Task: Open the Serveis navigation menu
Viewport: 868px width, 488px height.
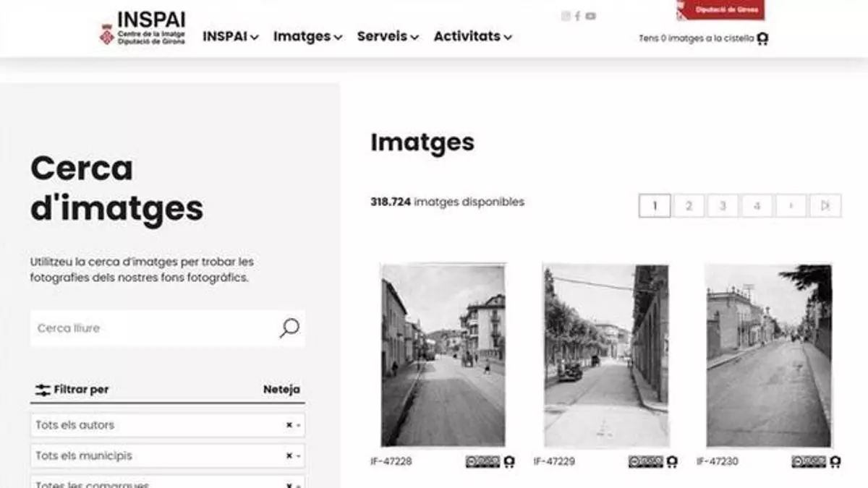Action: (x=388, y=36)
